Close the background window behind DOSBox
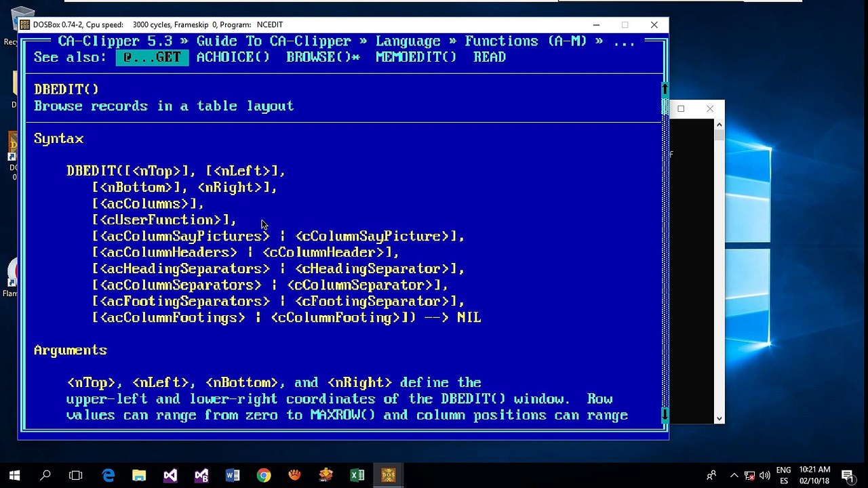868x488 pixels. pyautogui.click(x=710, y=108)
